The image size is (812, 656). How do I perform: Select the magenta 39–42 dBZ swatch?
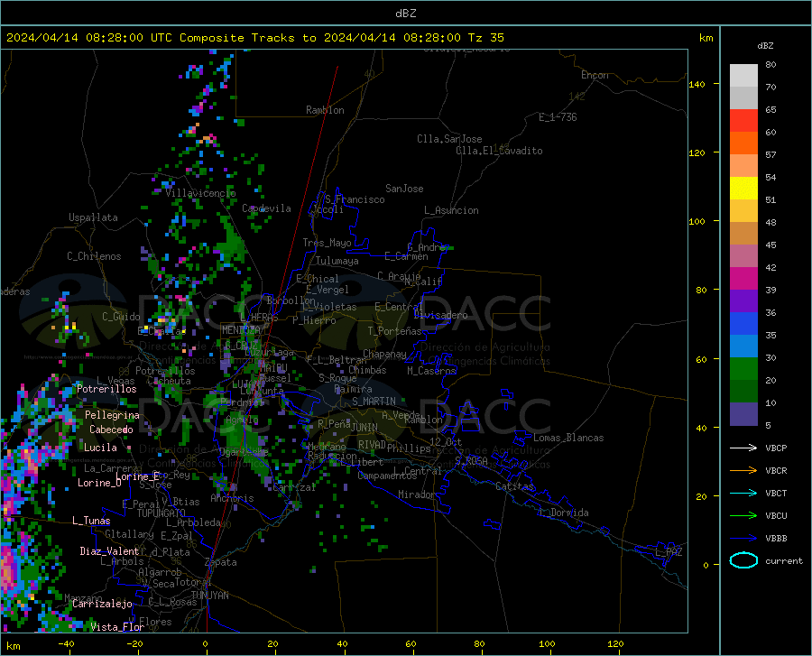[x=743, y=279]
